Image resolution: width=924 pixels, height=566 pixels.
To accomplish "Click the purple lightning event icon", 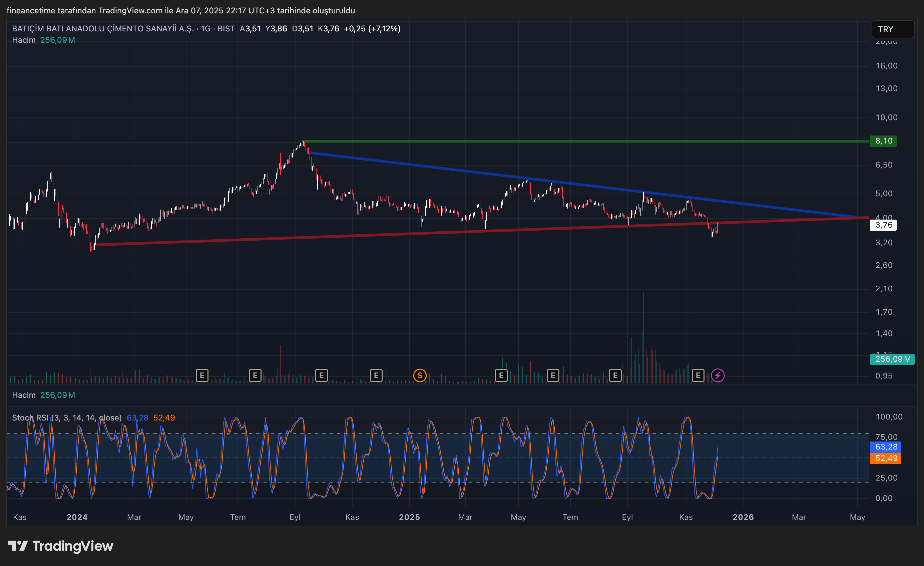I will pyautogui.click(x=718, y=375).
